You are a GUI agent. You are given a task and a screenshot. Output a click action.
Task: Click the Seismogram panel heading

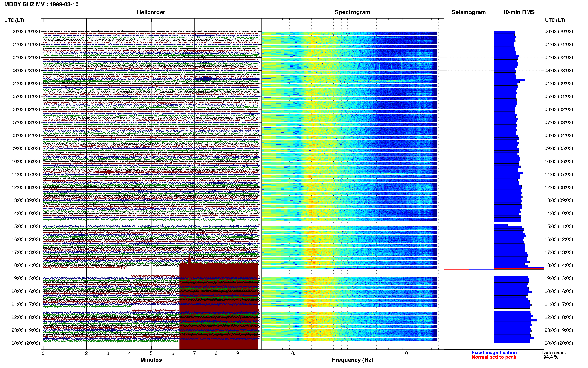(x=468, y=12)
